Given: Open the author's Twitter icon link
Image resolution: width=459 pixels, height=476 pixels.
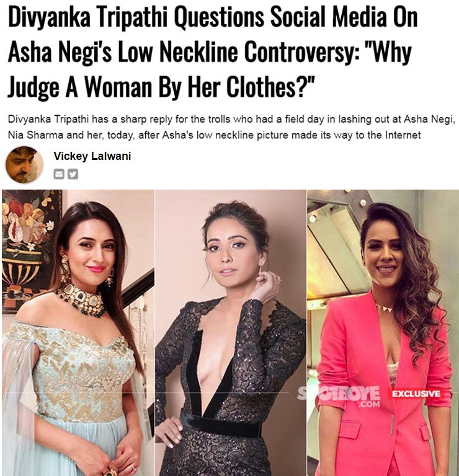Looking at the screenshot, I should coord(73,174).
